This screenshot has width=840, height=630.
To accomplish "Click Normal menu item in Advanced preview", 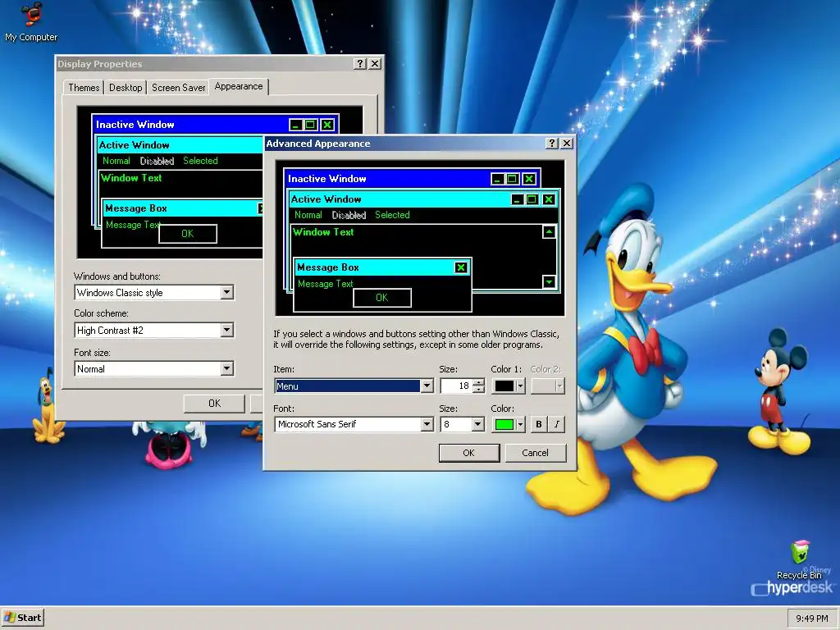I will coord(308,215).
